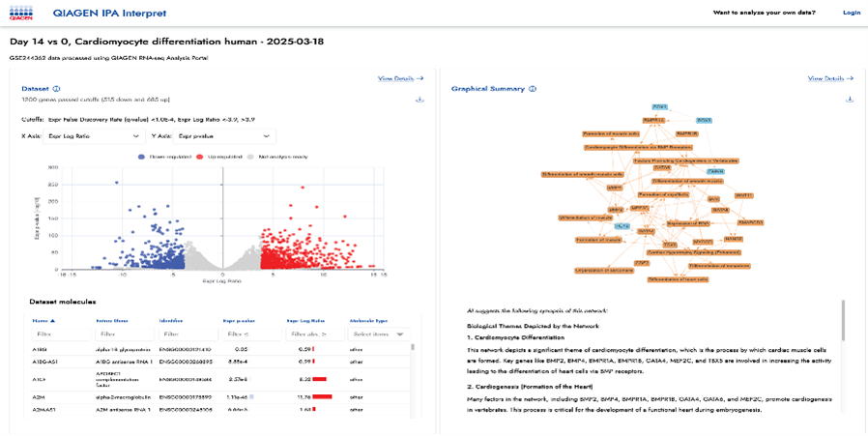
Task: Open the Graphical Summary info icon
Action: pyautogui.click(x=533, y=89)
